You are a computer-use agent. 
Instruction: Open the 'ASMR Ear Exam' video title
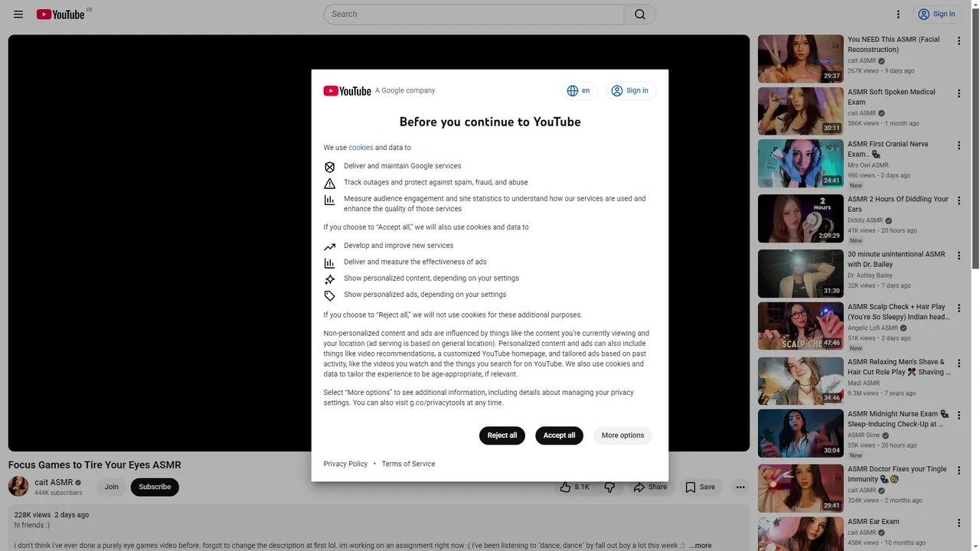tap(873, 522)
